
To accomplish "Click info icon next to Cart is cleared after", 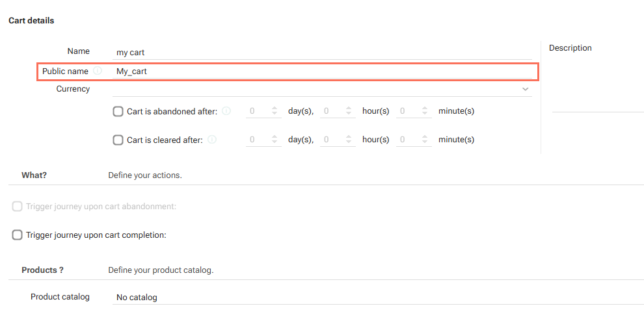I will coord(212,140).
